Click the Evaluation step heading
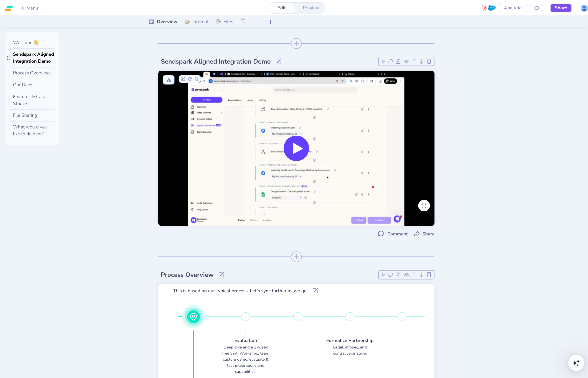Viewport: 588px width, 378px height. coord(246,340)
